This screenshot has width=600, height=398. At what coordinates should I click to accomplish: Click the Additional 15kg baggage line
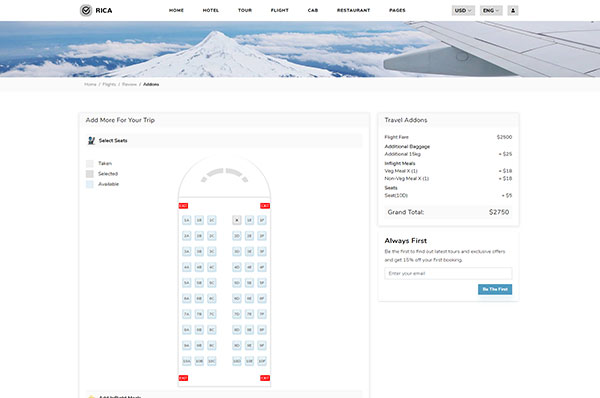tap(448, 154)
